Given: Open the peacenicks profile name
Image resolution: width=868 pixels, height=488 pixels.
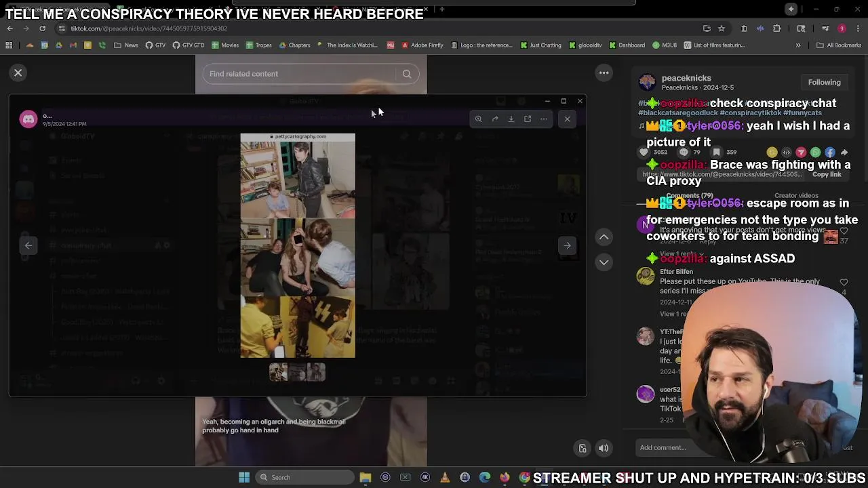Looking at the screenshot, I should point(686,78).
